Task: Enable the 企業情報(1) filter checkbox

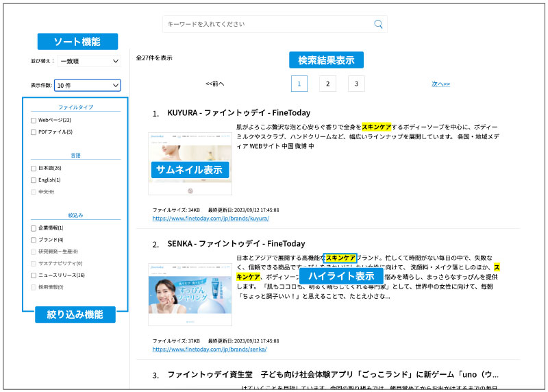Action: [34, 228]
